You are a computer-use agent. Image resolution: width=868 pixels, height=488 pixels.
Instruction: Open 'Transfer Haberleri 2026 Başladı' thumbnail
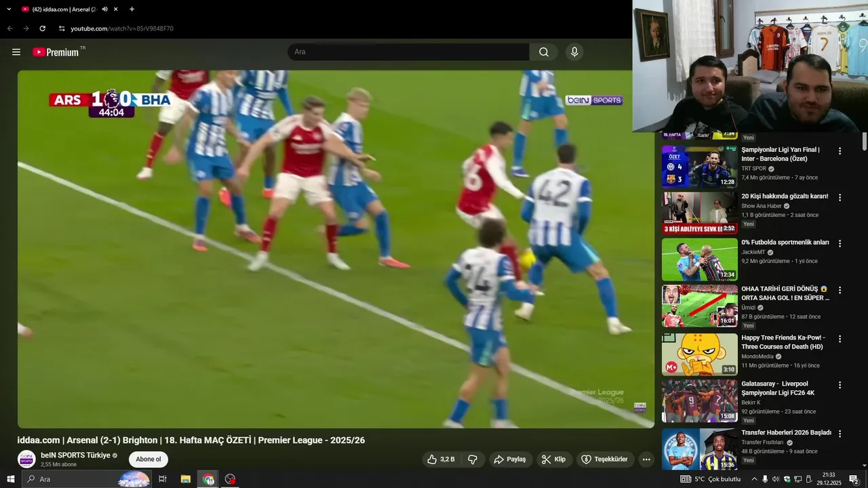tap(700, 449)
